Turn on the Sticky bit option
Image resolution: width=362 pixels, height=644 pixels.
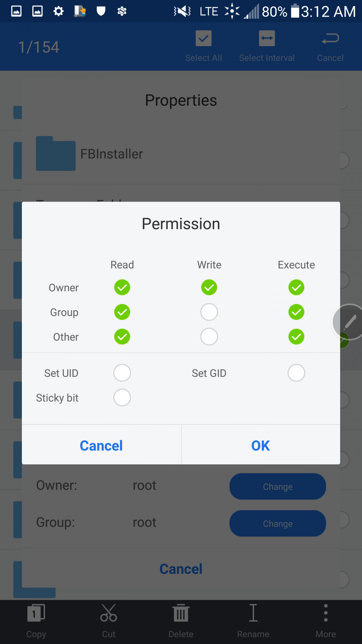122,398
